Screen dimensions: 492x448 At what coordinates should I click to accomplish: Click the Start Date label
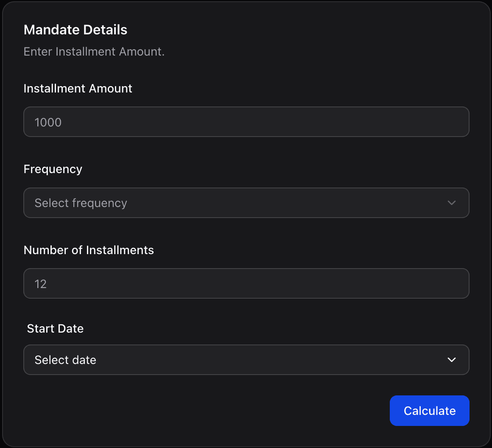(55, 328)
